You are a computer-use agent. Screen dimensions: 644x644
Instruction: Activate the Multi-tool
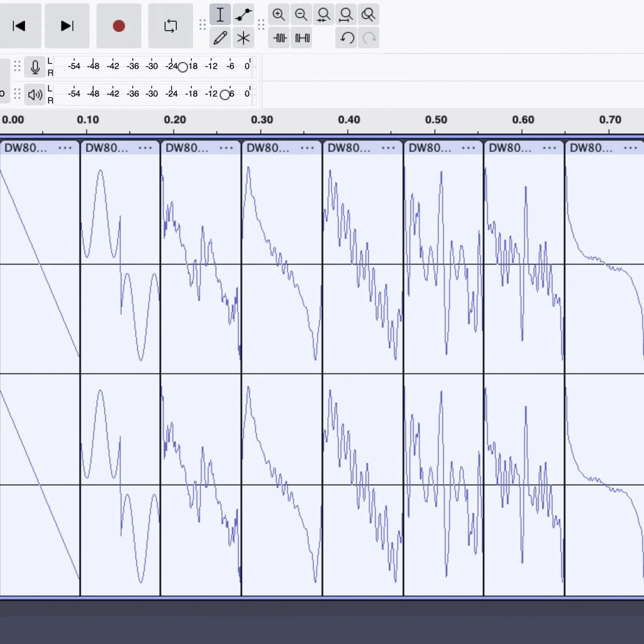click(243, 37)
